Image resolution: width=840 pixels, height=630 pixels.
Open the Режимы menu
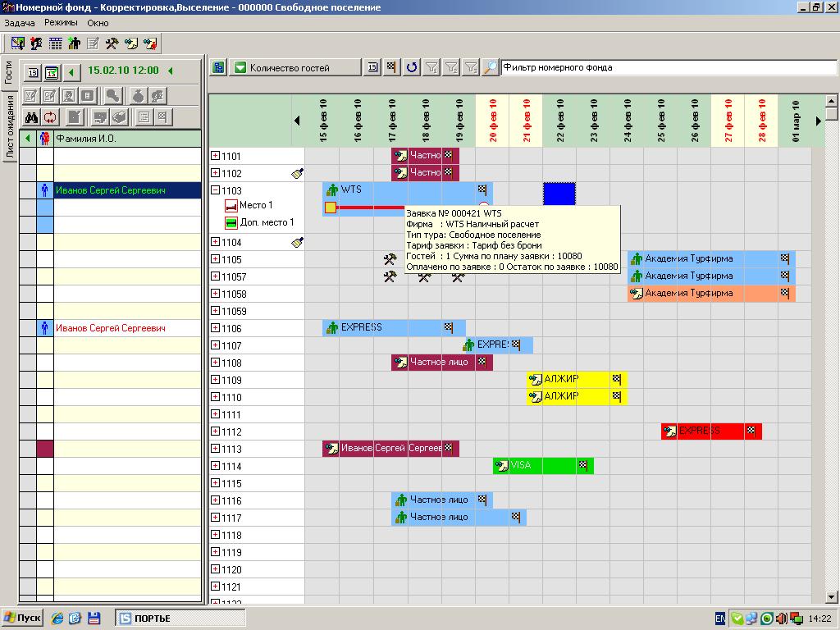tap(61, 23)
